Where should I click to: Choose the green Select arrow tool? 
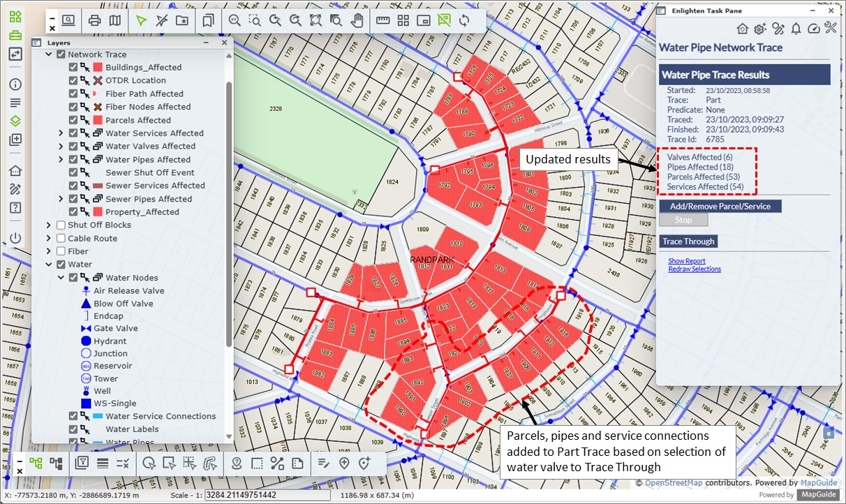(x=142, y=20)
